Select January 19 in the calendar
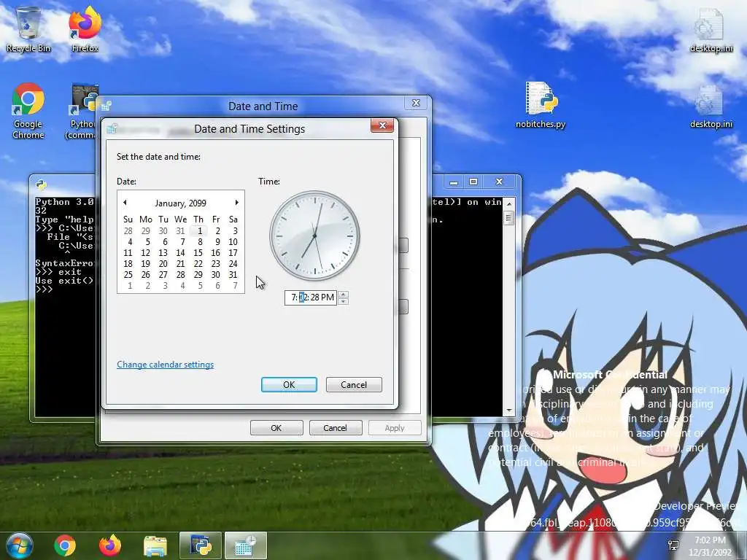The height and width of the screenshot is (560, 747). [x=146, y=264]
